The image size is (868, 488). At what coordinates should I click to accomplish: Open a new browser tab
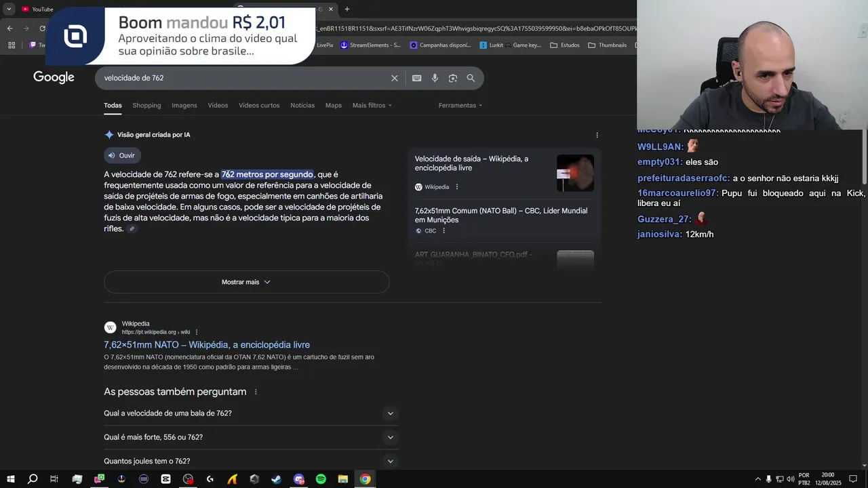click(x=347, y=9)
